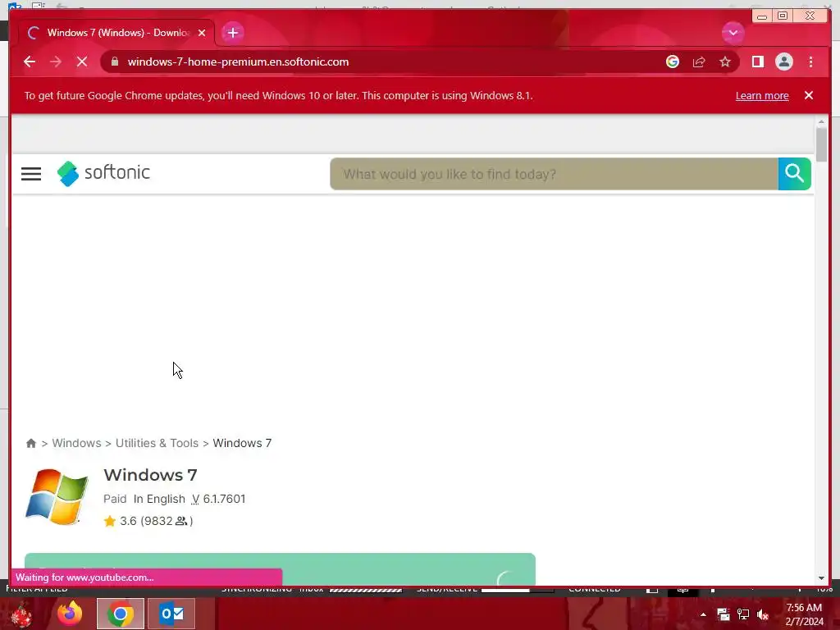Go to Softonic homepage via logo

click(103, 173)
